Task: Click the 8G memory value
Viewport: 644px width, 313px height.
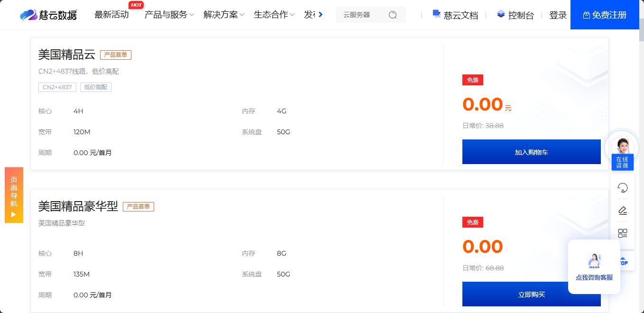Action: [x=282, y=253]
